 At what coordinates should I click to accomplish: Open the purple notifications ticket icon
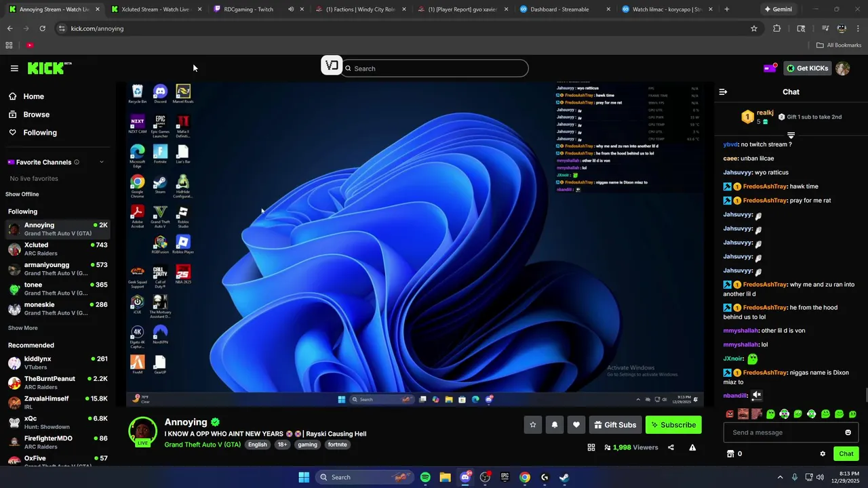point(770,68)
